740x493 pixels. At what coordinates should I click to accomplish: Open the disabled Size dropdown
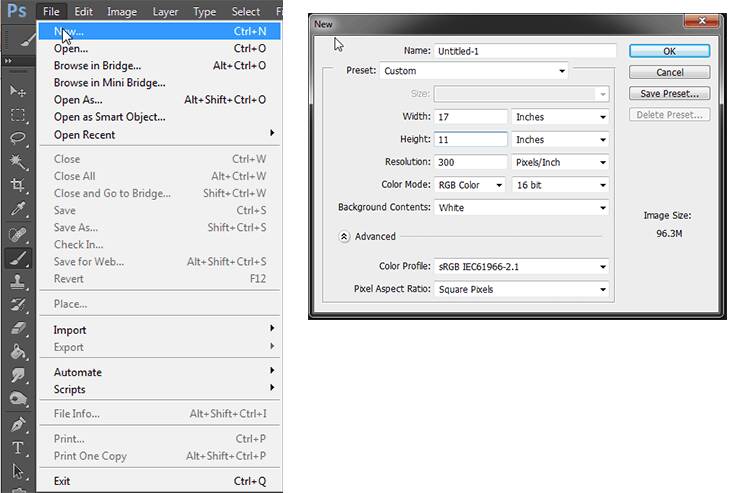tap(521, 94)
